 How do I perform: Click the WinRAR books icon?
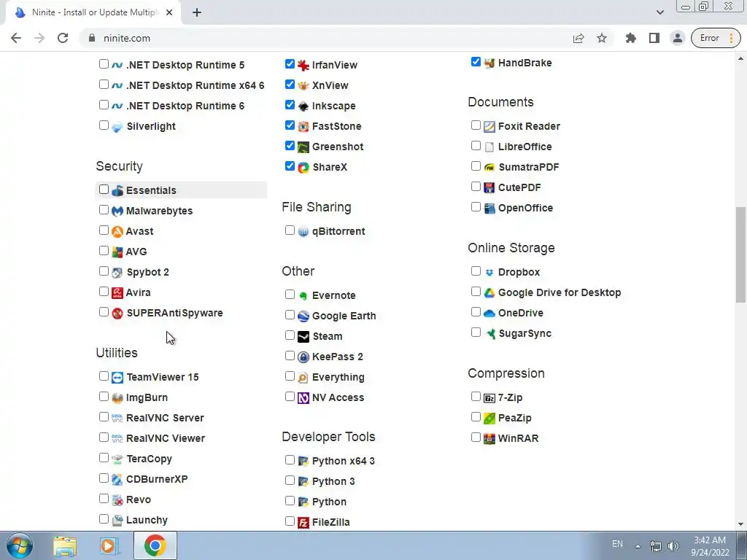pos(489,438)
